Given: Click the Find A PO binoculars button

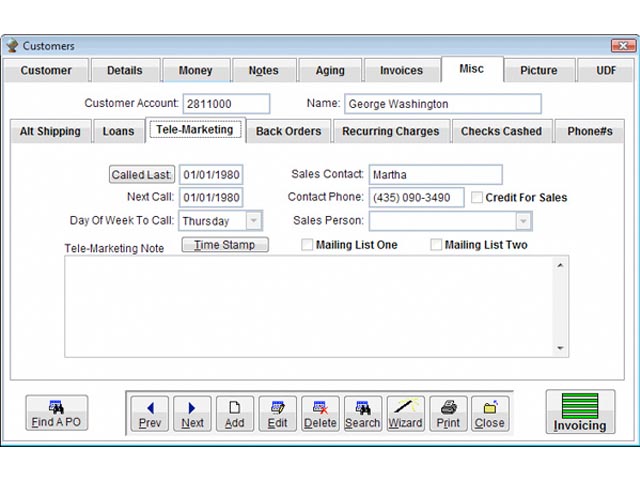Looking at the screenshot, I should click(56, 413).
